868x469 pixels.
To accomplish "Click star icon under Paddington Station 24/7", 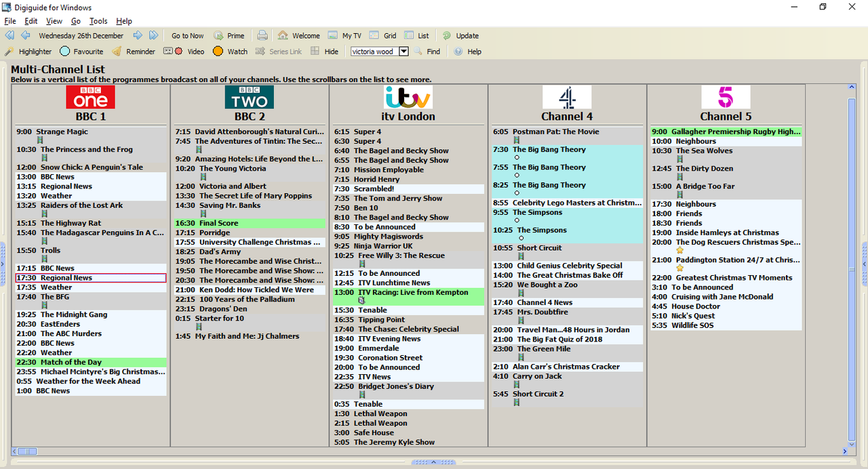I will click(x=679, y=268).
